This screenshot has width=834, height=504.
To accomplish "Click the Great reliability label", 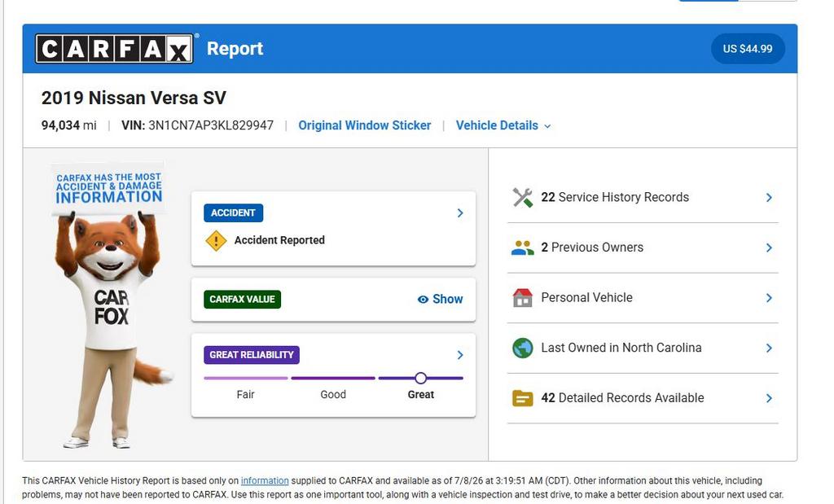I will 421,394.
